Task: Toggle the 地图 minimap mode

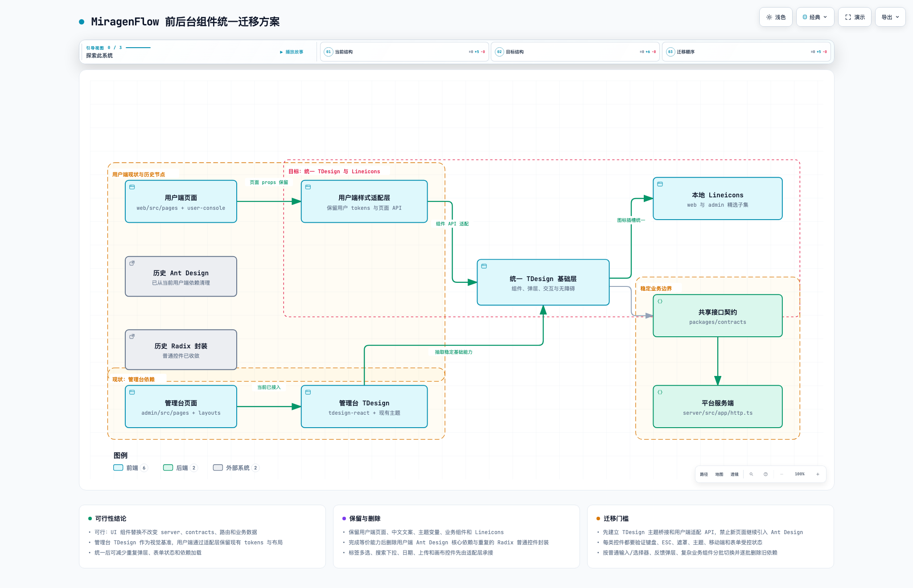Action: coord(719,474)
